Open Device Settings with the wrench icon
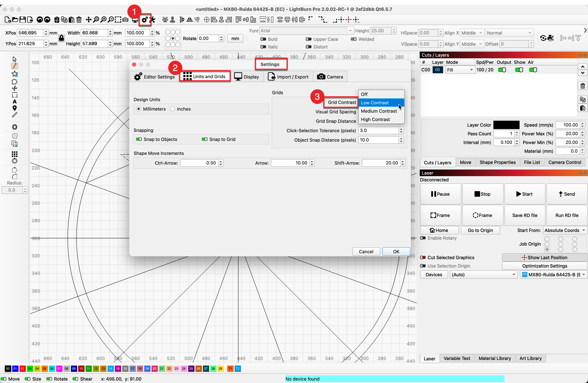This screenshot has width=588, height=383. [x=153, y=20]
